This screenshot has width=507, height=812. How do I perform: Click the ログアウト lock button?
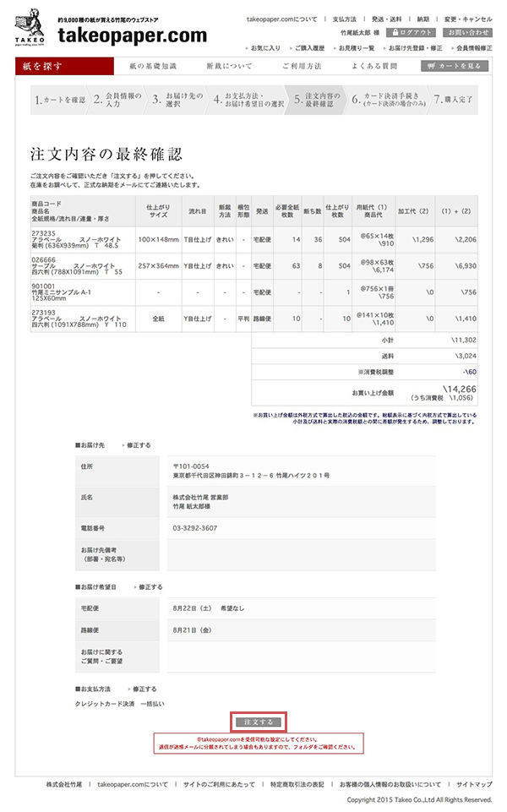click(412, 32)
